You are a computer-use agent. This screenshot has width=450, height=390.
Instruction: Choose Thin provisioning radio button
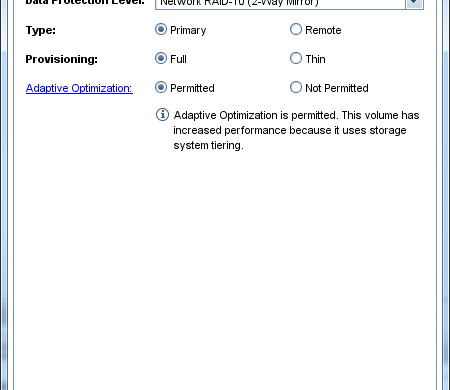point(296,58)
